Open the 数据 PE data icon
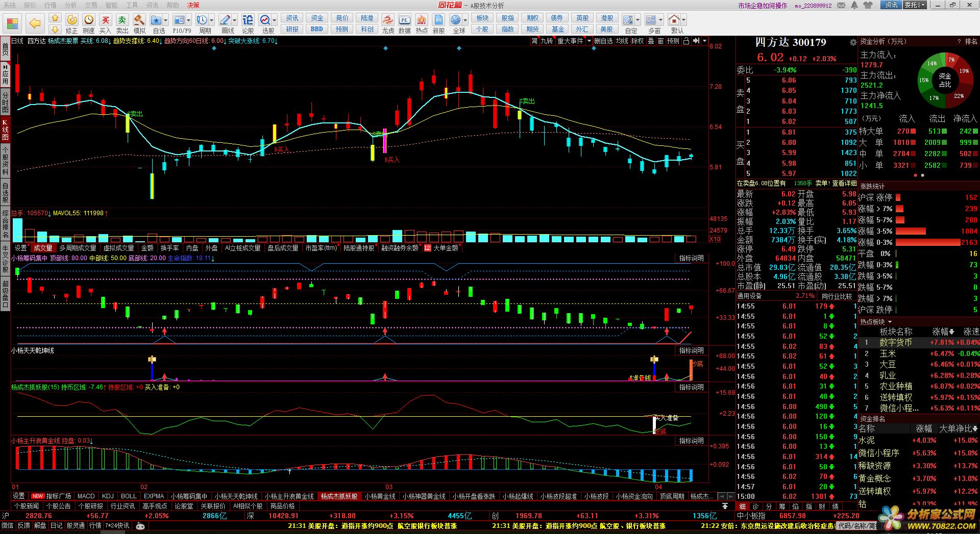The image size is (980, 534). click(x=404, y=20)
